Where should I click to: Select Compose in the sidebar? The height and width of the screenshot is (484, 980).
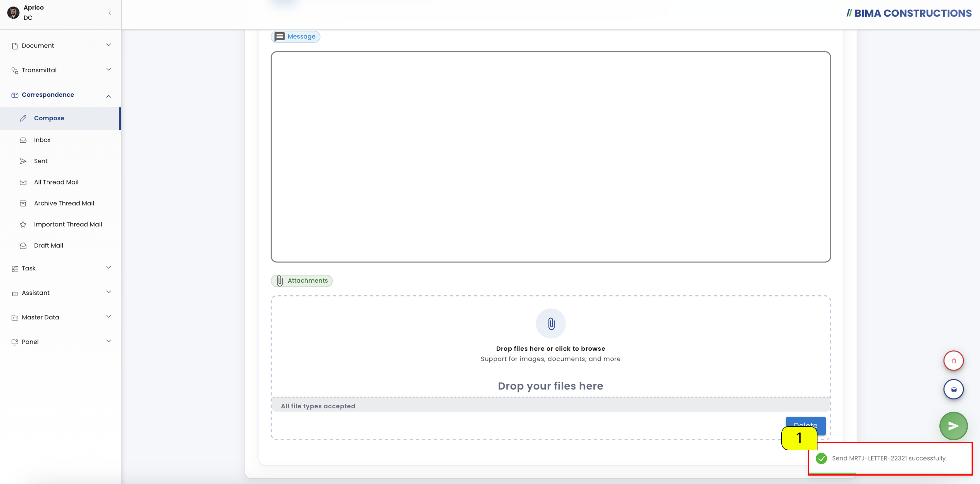(60, 118)
